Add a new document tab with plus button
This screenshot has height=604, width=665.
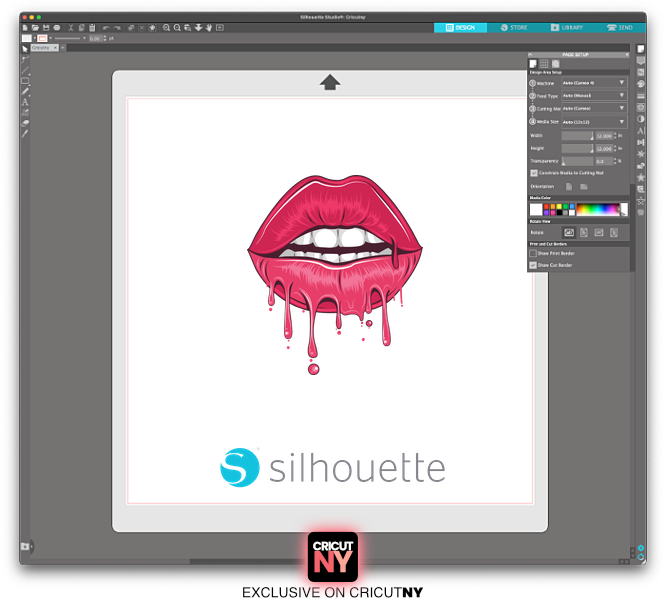63,48
